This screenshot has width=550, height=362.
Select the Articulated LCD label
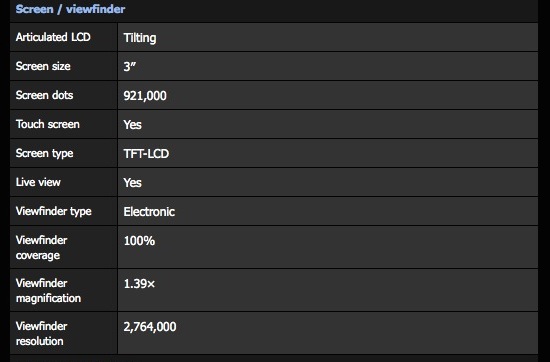pos(53,37)
